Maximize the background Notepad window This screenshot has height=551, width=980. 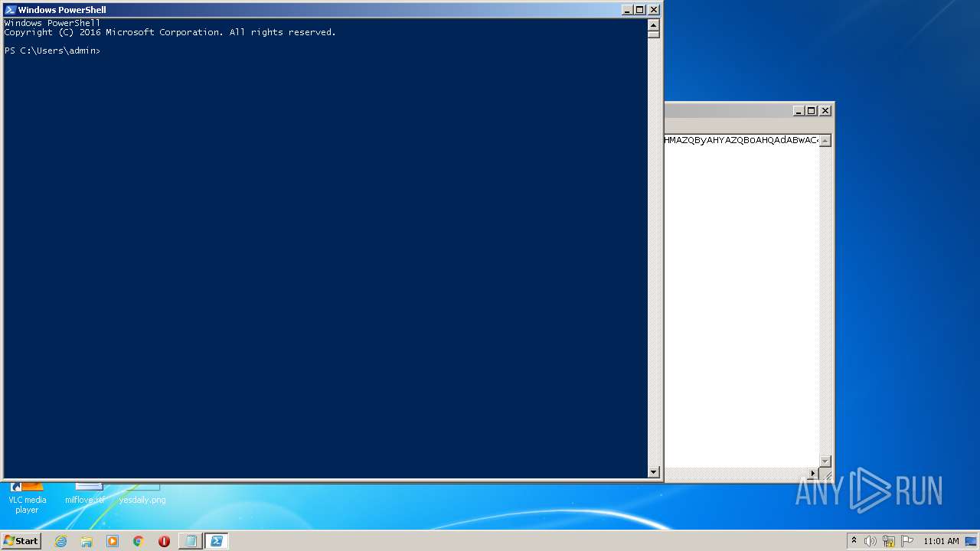pyautogui.click(x=812, y=111)
